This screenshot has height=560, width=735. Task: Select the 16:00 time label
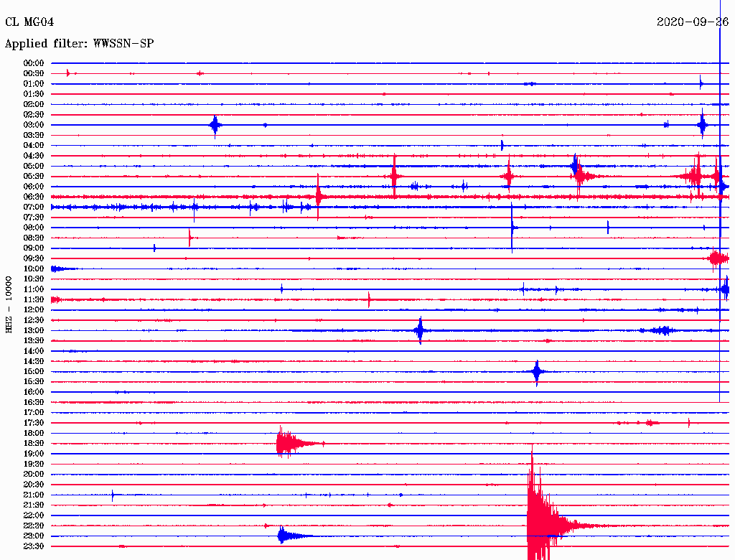pyautogui.click(x=34, y=392)
